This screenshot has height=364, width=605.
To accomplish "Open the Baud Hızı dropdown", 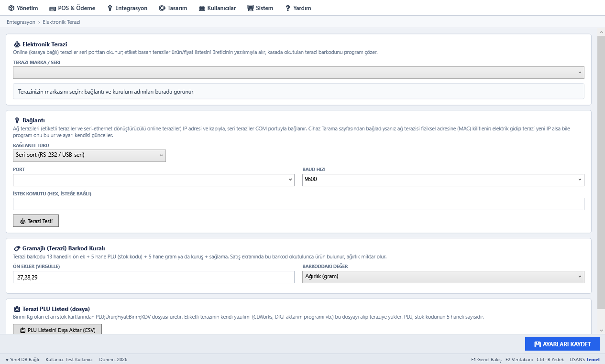I will coord(443,180).
